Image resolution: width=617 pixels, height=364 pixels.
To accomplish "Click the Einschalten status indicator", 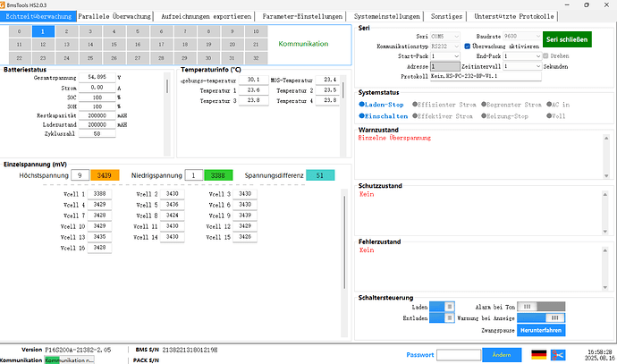I will pyautogui.click(x=384, y=116).
